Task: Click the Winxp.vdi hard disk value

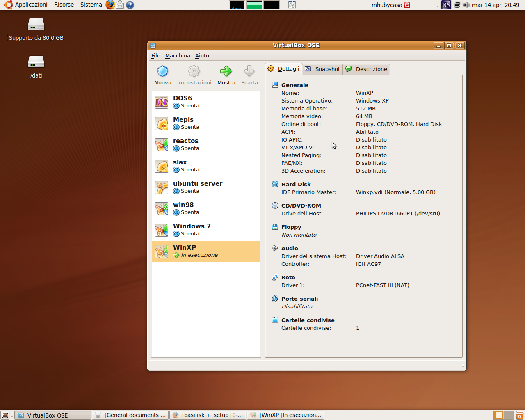Action: [396, 192]
